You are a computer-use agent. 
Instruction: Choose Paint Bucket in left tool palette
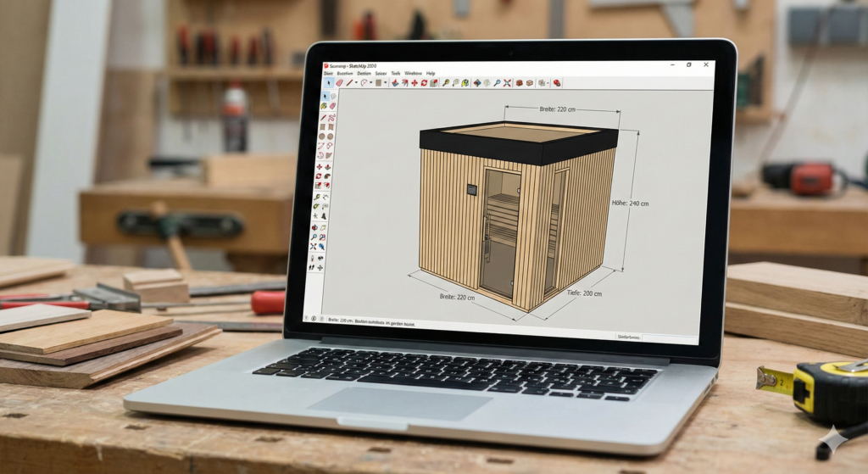coord(323,106)
